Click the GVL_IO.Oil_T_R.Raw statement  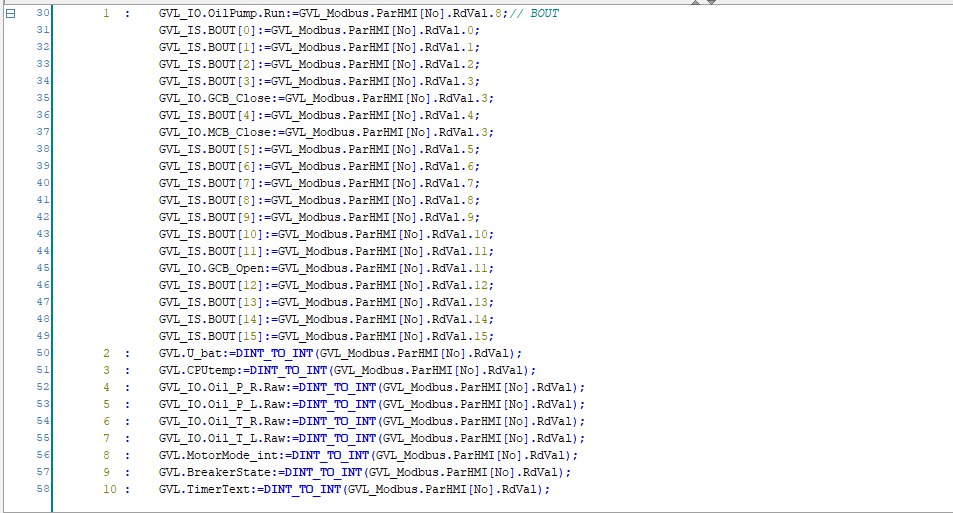click(372, 422)
